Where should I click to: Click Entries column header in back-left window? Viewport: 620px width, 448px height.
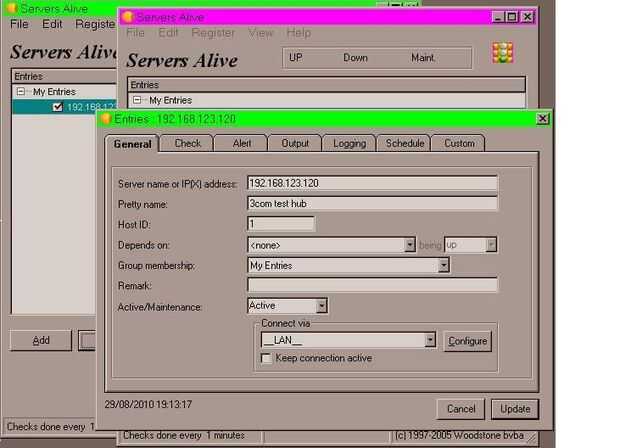pyautogui.click(x=64, y=76)
